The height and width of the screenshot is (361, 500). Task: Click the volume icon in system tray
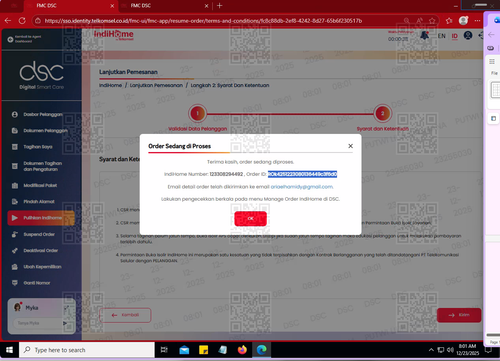450,350
